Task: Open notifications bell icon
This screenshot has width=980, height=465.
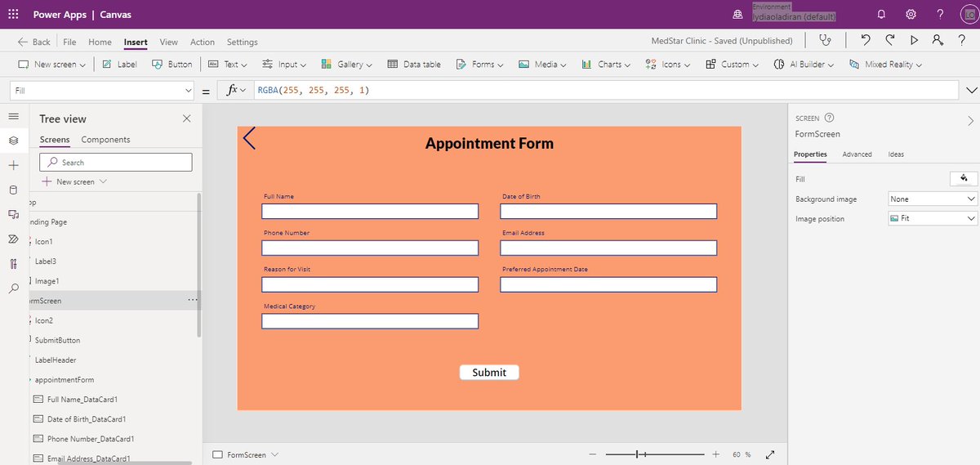Action: point(881,14)
